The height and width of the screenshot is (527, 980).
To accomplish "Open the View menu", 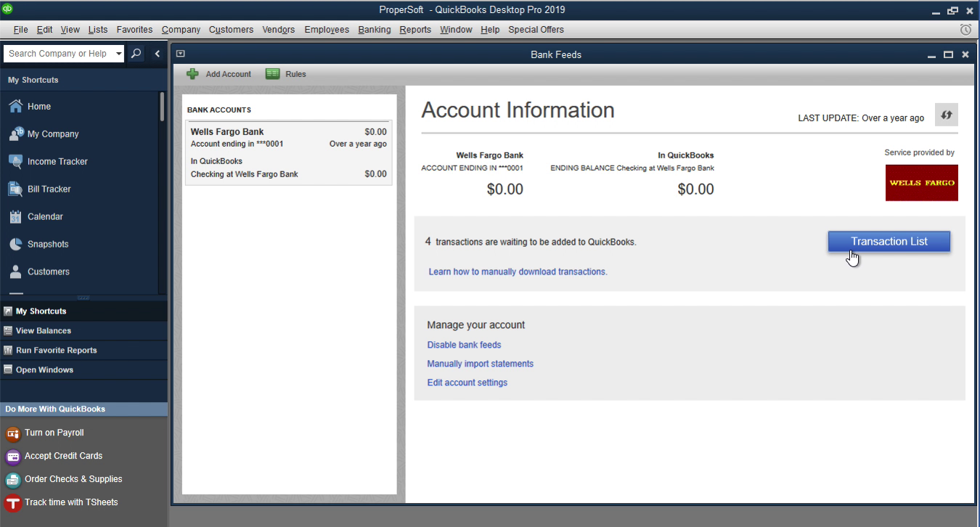I will (70, 30).
